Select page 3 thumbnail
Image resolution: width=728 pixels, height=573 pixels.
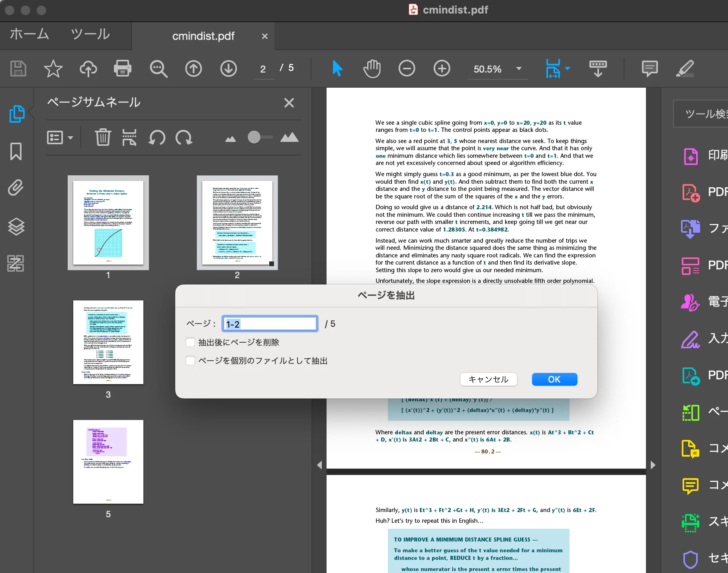point(108,342)
